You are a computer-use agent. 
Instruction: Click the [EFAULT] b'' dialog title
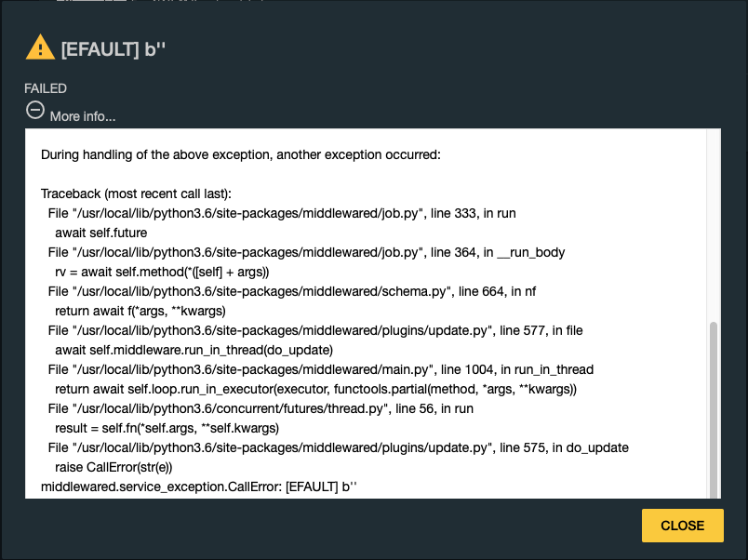114,49
